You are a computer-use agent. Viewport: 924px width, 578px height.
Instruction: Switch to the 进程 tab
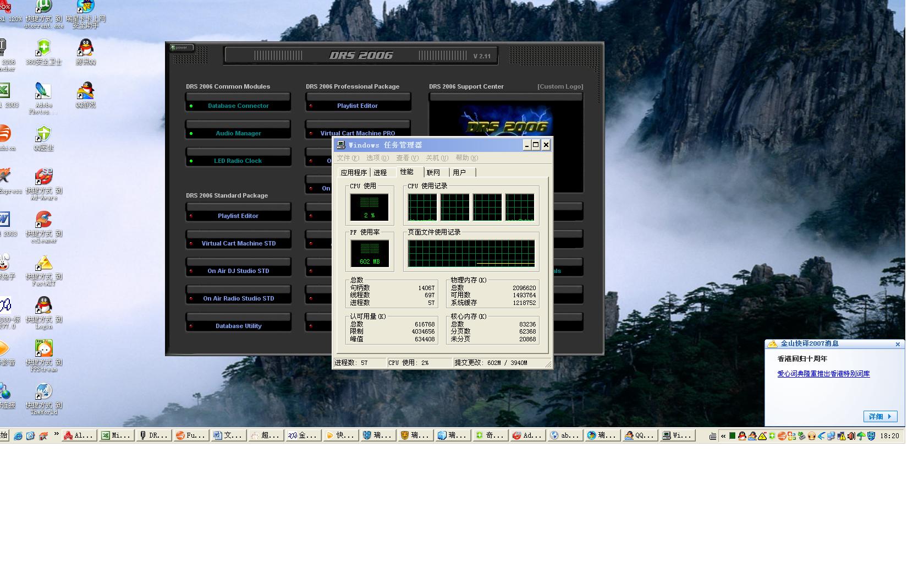point(380,173)
